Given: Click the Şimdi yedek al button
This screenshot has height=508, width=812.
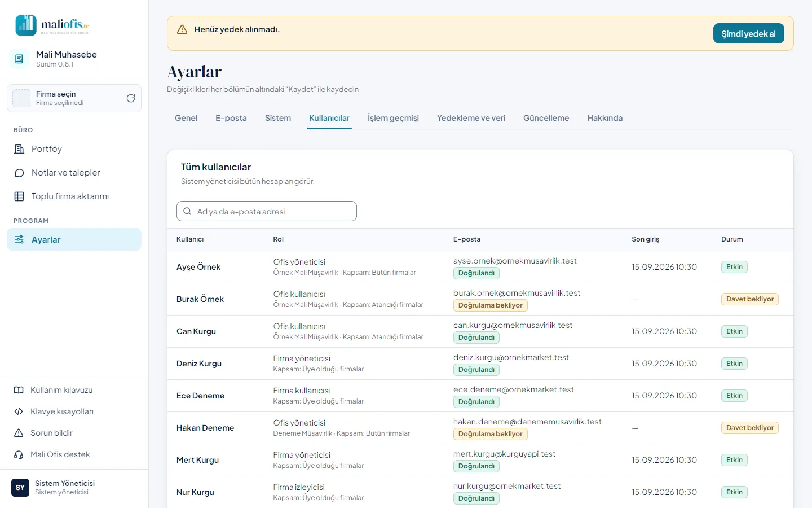Looking at the screenshot, I should pyautogui.click(x=749, y=34).
